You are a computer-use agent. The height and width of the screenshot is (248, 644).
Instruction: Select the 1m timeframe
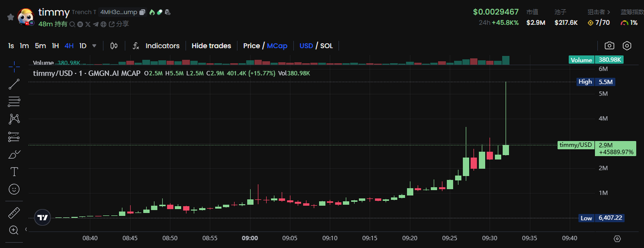[x=24, y=46]
